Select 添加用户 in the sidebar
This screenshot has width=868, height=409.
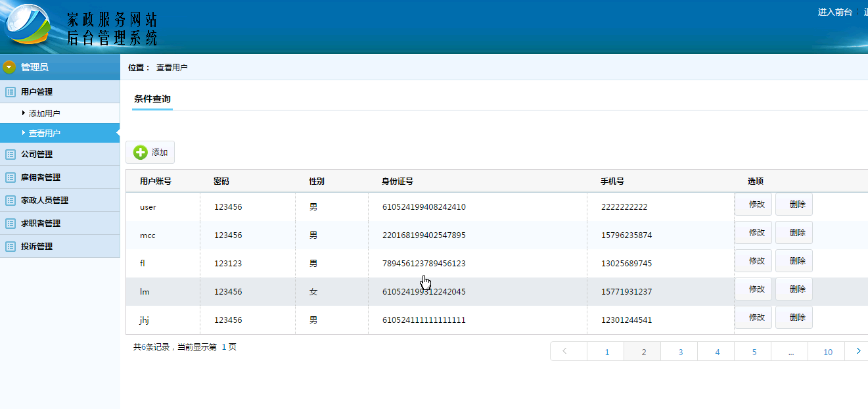pos(45,114)
